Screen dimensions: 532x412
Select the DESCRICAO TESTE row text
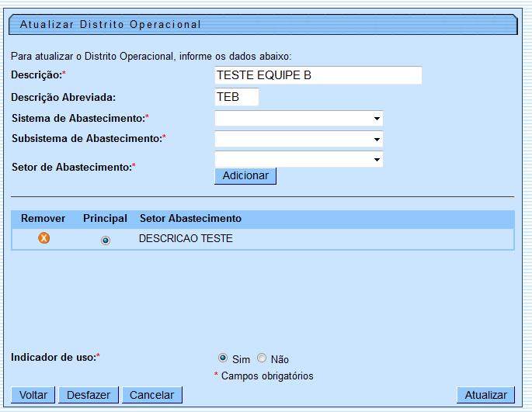click(186, 239)
